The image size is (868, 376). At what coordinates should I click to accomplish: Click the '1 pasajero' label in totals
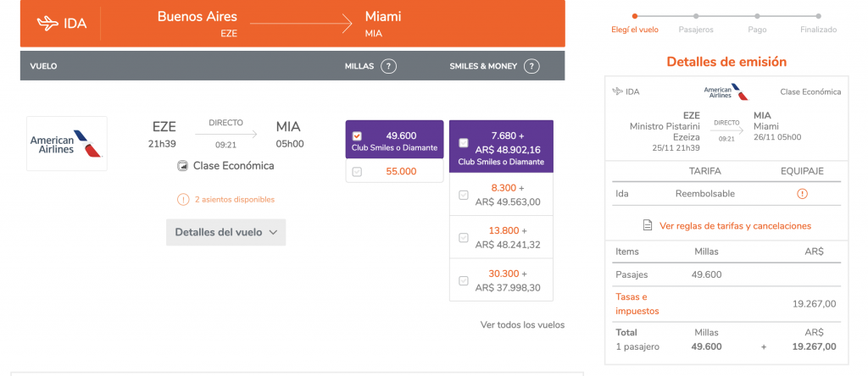coord(637,347)
